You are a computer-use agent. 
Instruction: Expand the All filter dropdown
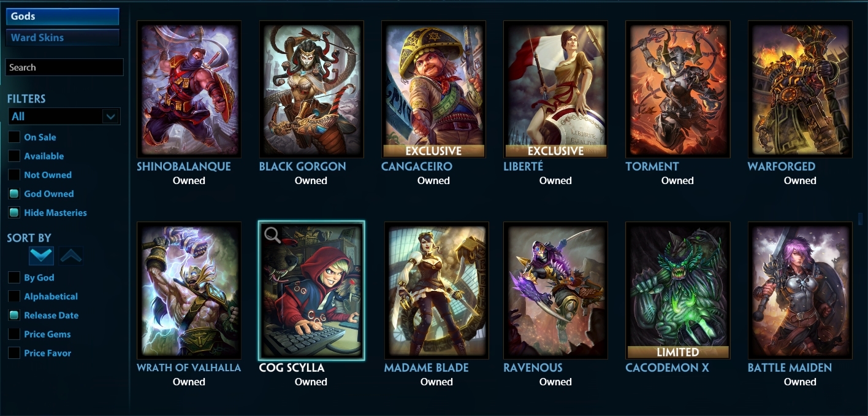tap(64, 117)
